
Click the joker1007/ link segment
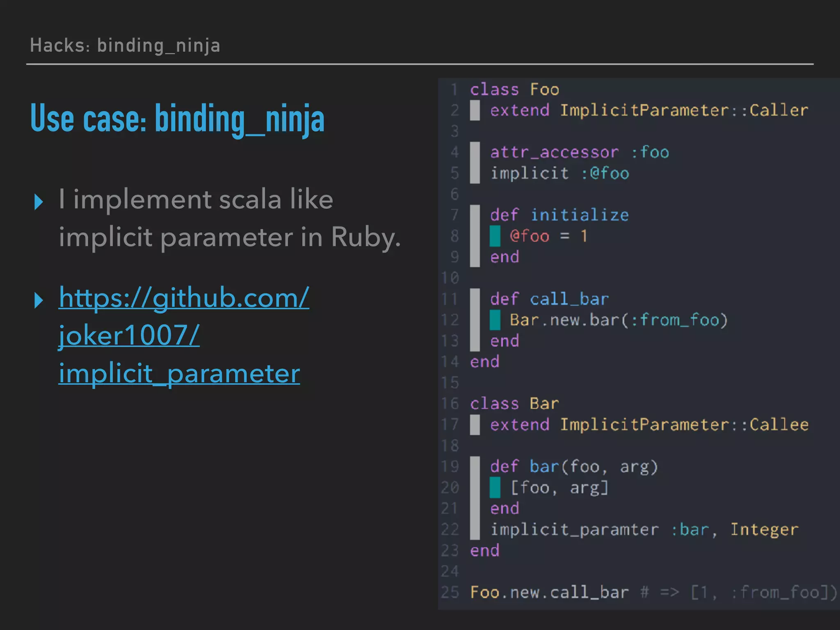129,336
